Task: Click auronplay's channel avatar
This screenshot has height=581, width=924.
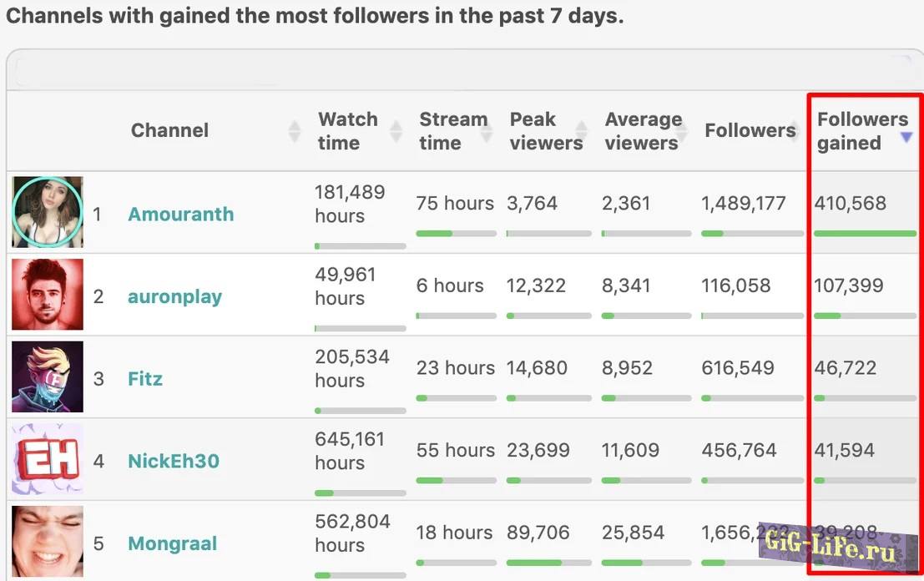Action: point(48,294)
